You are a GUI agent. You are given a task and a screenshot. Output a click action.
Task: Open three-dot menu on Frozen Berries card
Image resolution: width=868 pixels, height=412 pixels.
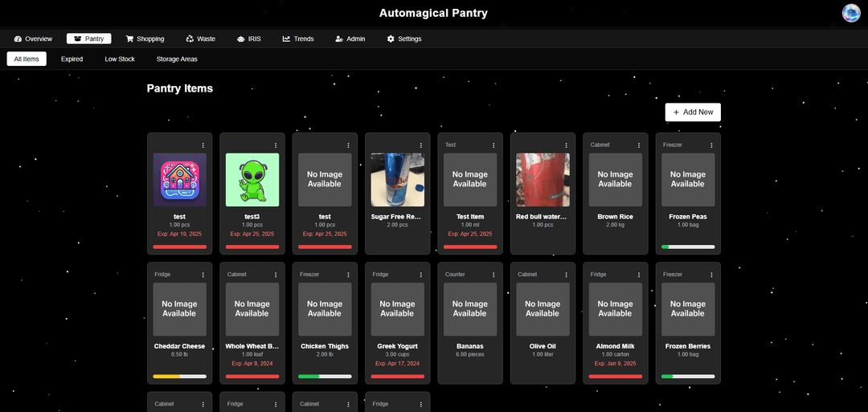[711, 275]
